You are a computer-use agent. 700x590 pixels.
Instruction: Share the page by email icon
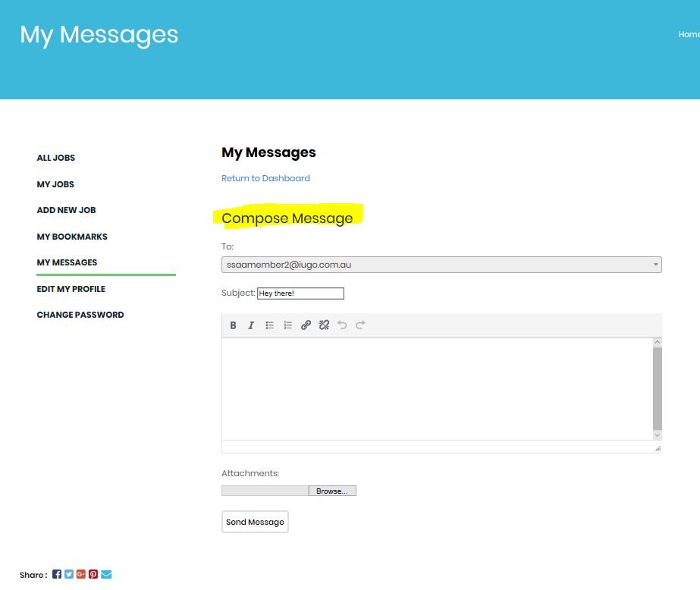coord(106,575)
